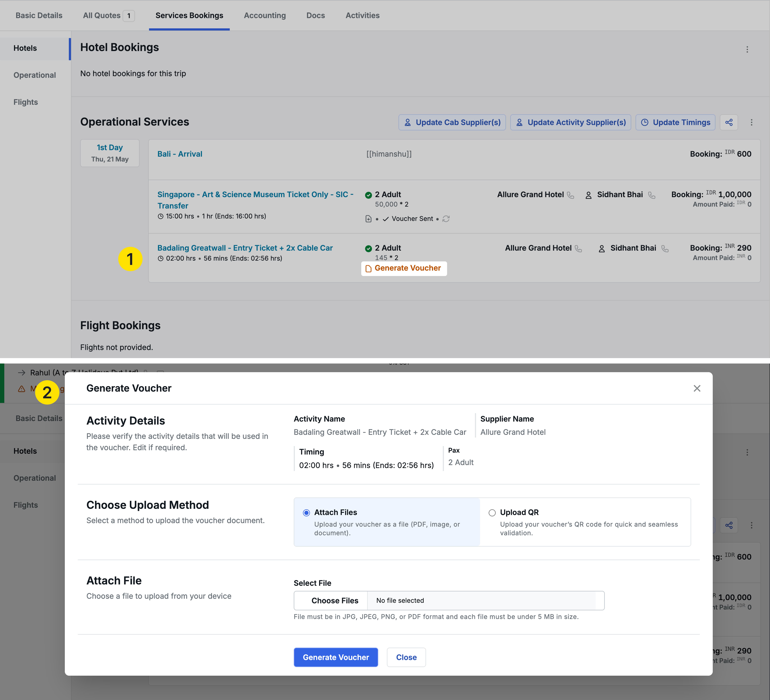
Task: Click 'No hotel bookings for this trip' text
Action: pos(133,73)
